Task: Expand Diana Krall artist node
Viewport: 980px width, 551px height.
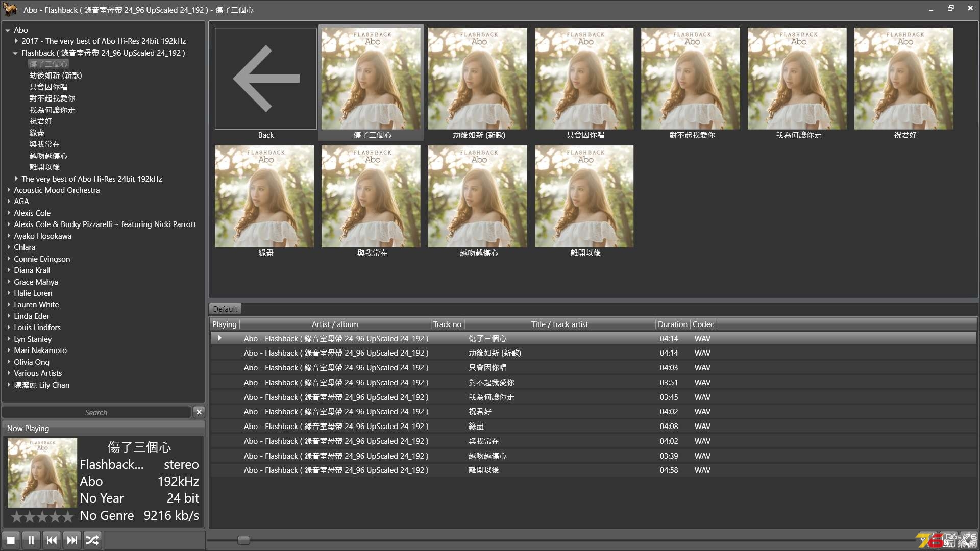Action: coord(9,270)
